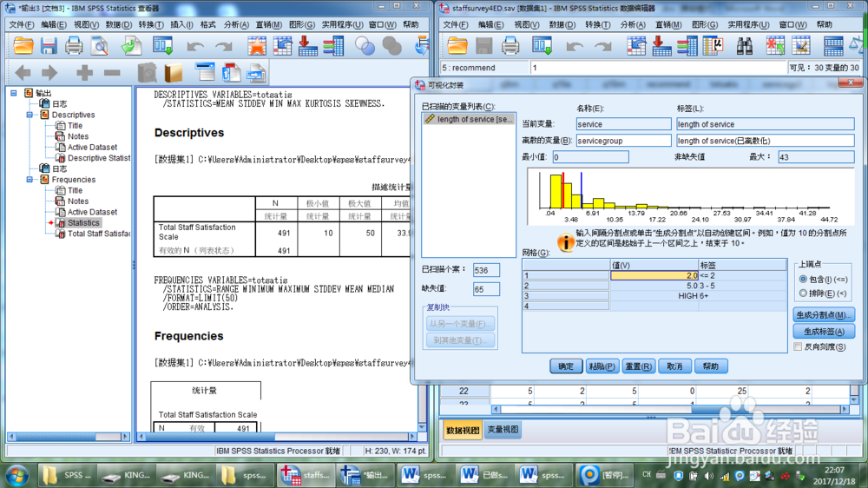Switch to 数据视图 tab
868x488 pixels.
click(463, 430)
